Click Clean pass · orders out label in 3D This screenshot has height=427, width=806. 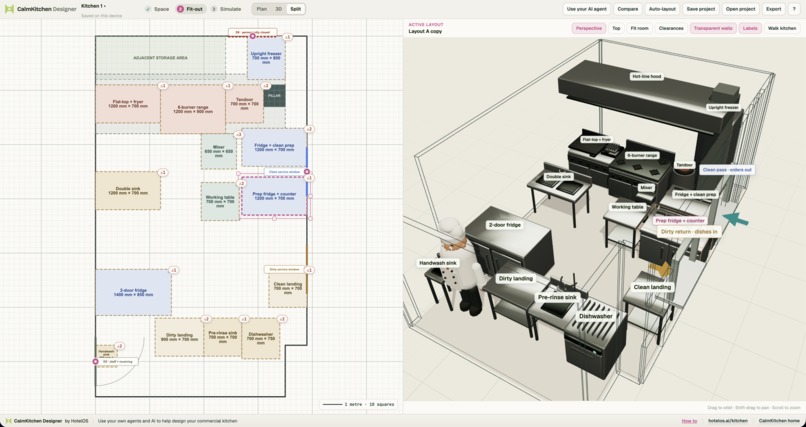point(727,170)
